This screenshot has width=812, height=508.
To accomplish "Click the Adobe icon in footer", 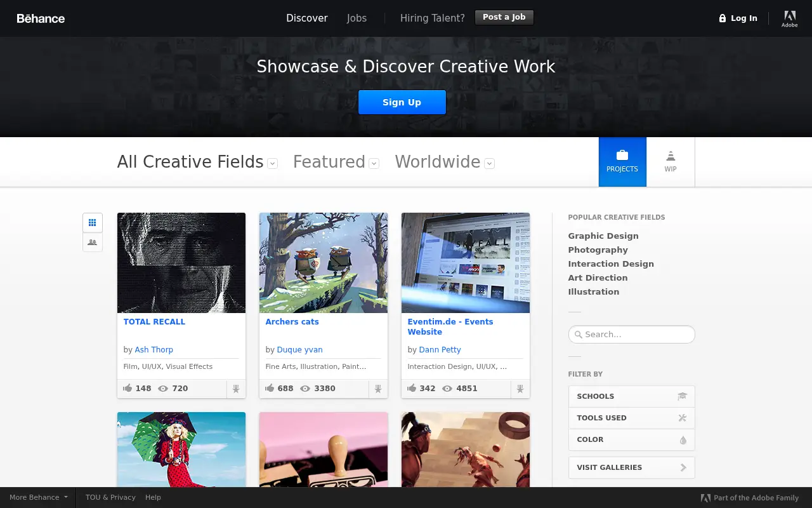I will pos(705,498).
